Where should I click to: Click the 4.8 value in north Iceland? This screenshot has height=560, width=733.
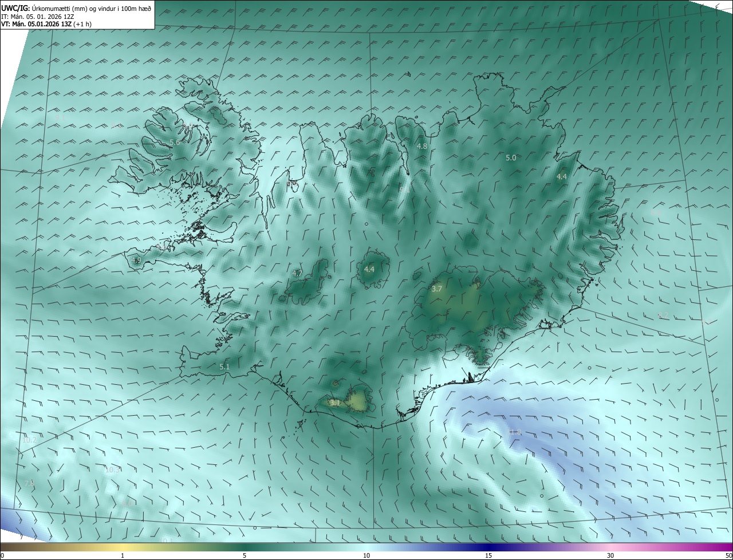(422, 147)
